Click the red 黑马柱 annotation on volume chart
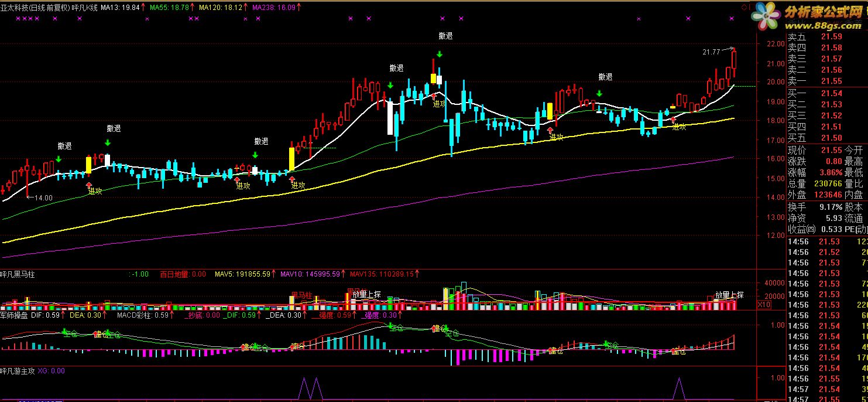Viewport: 868px width, 402px height. 301,295
